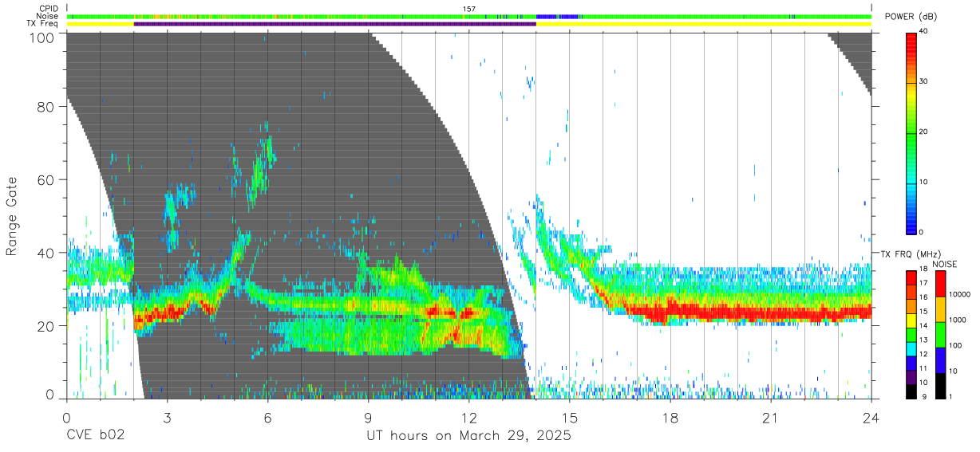Click the NOISE legend blue 10 block
Viewport: 980px width, 452px height.
939,360
